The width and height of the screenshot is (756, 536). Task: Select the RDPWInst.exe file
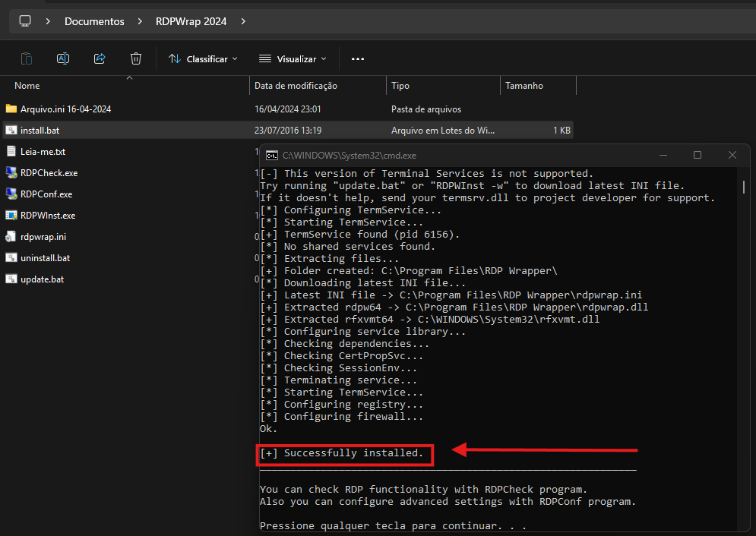[x=47, y=216]
